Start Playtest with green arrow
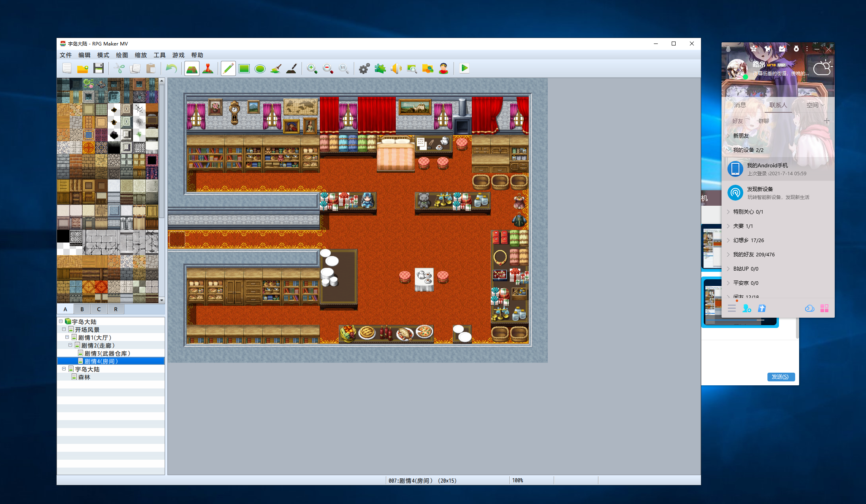 click(464, 68)
